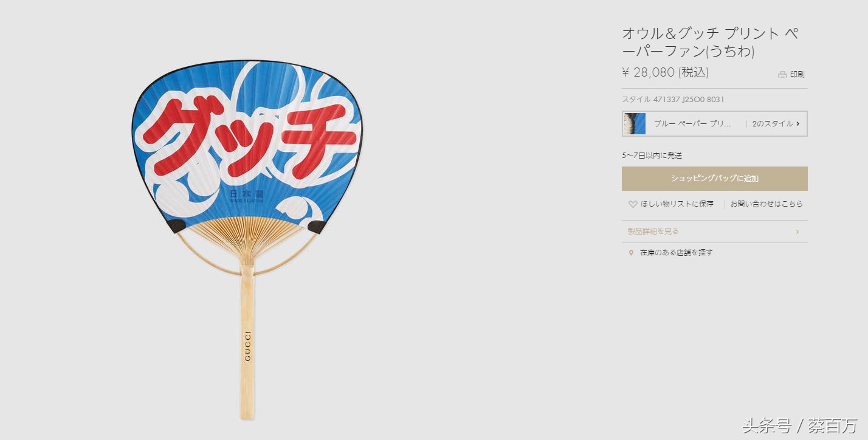Add item via ショッピングバッグに追加 button

715,179
